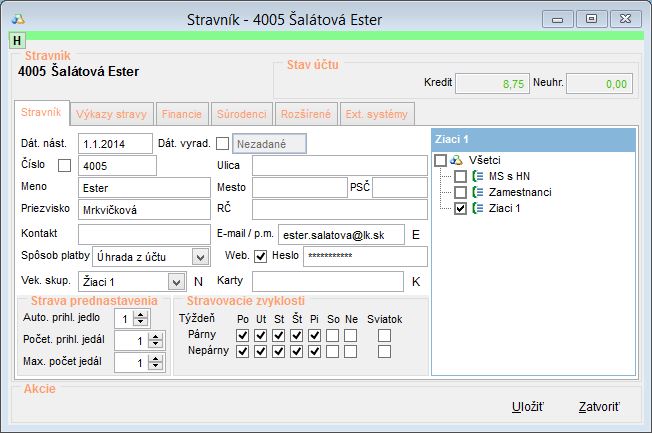Click the N button beside Vek. skup.

[198, 282]
